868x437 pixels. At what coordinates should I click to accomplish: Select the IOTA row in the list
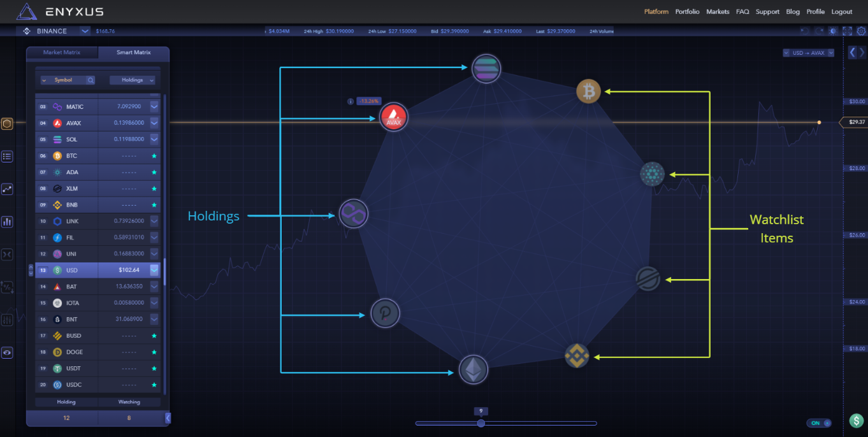click(98, 303)
